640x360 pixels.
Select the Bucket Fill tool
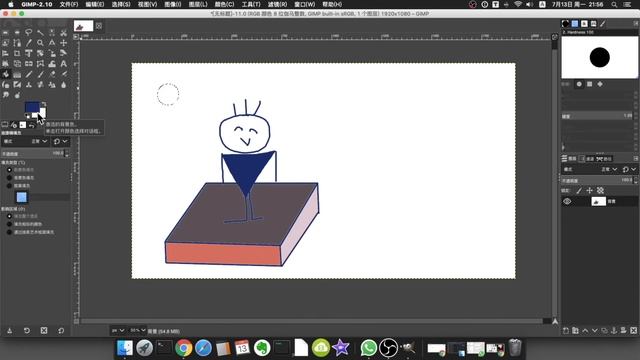click(x=6, y=74)
